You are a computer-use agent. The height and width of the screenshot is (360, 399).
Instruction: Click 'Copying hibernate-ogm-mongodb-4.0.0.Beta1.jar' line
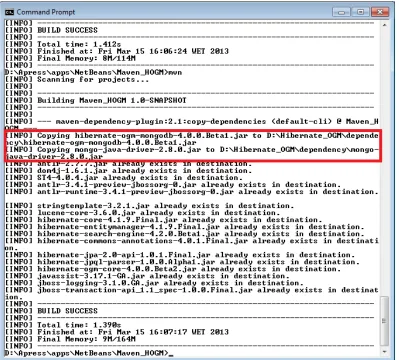coord(192,139)
